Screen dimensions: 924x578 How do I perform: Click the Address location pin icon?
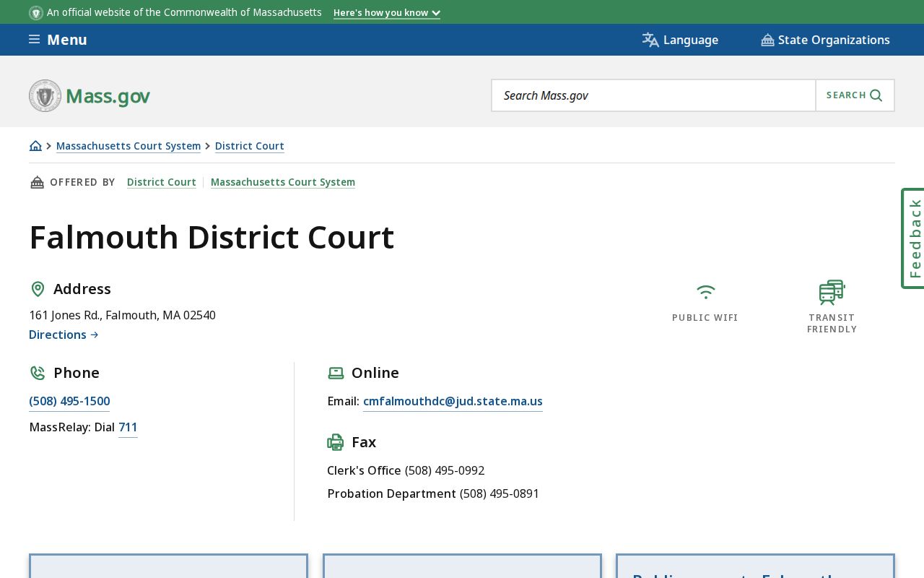[x=38, y=289]
